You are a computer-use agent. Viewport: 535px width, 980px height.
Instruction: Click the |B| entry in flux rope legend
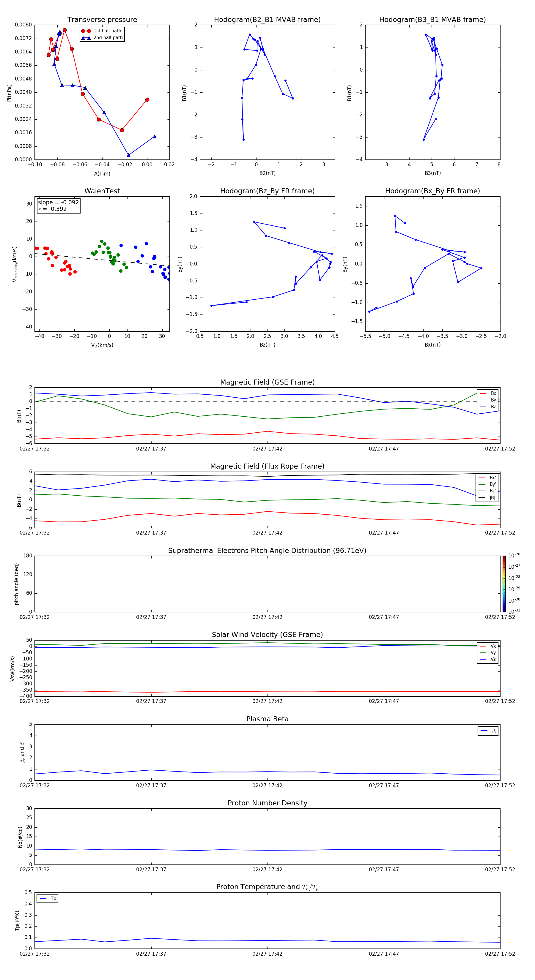pos(487,498)
